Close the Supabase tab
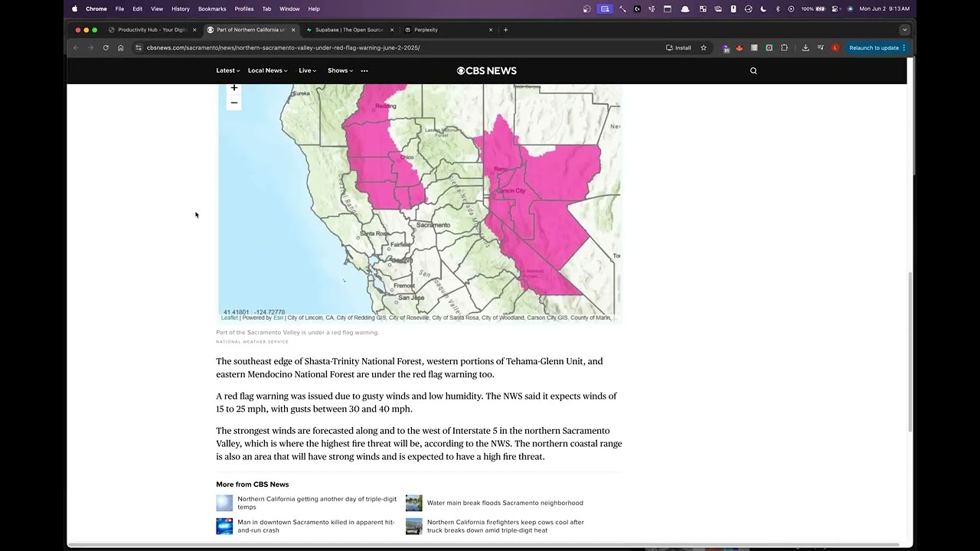Screen dimensions: 980x551 (392, 30)
